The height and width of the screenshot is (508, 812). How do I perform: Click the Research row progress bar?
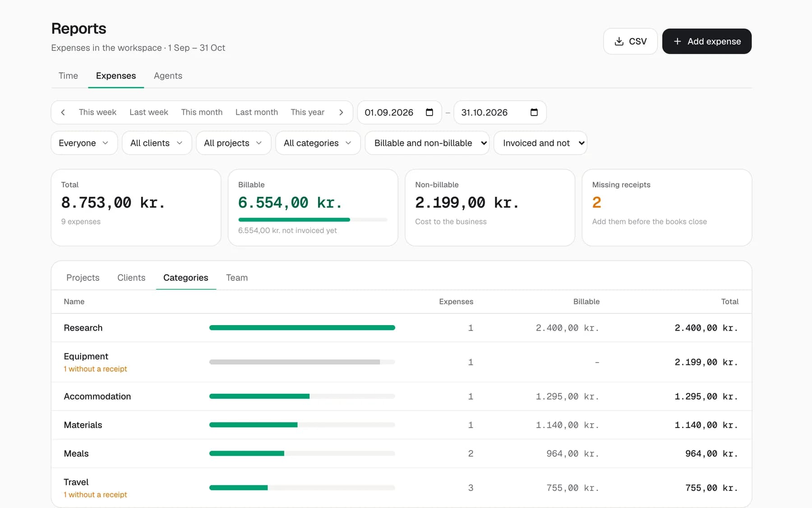[x=302, y=328]
